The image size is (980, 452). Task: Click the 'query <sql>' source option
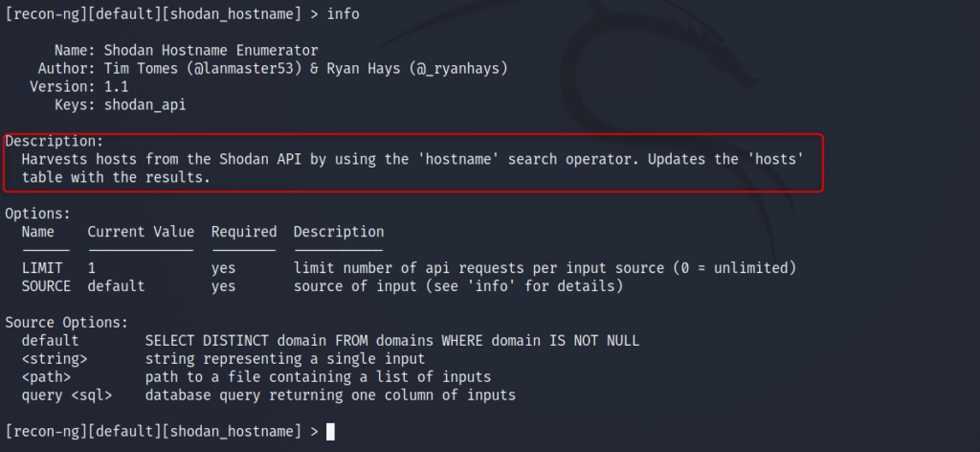coord(67,395)
